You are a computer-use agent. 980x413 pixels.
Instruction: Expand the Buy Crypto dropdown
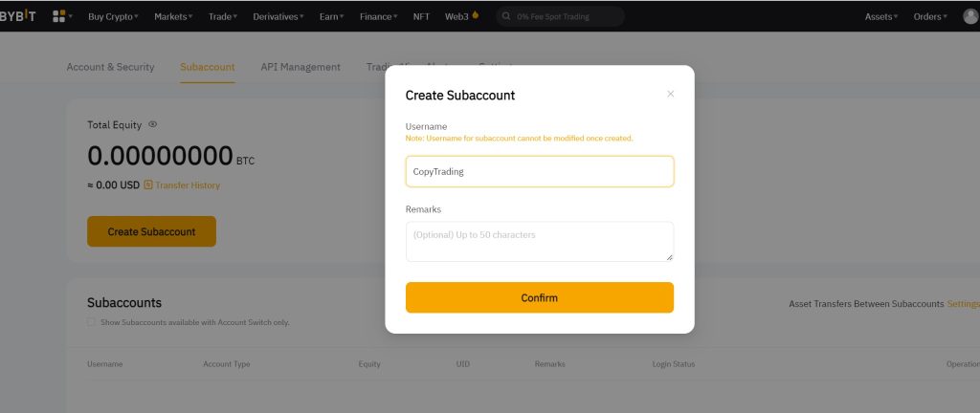[x=112, y=17]
